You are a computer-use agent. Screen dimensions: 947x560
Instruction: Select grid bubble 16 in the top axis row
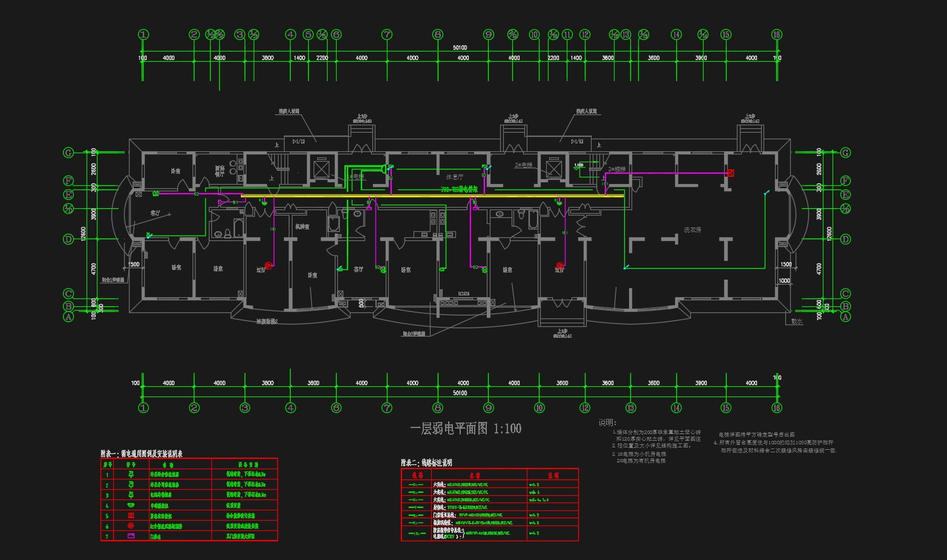(x=777, y=35)
